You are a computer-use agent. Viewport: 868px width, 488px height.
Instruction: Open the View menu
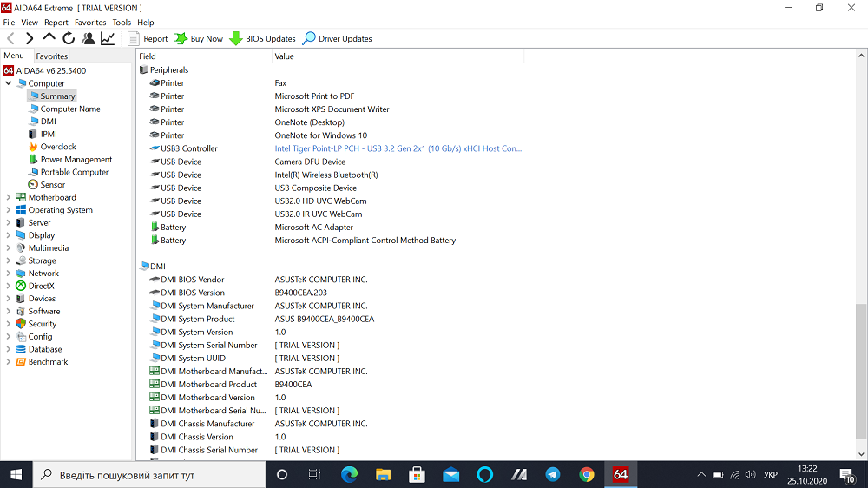point(30,23)
